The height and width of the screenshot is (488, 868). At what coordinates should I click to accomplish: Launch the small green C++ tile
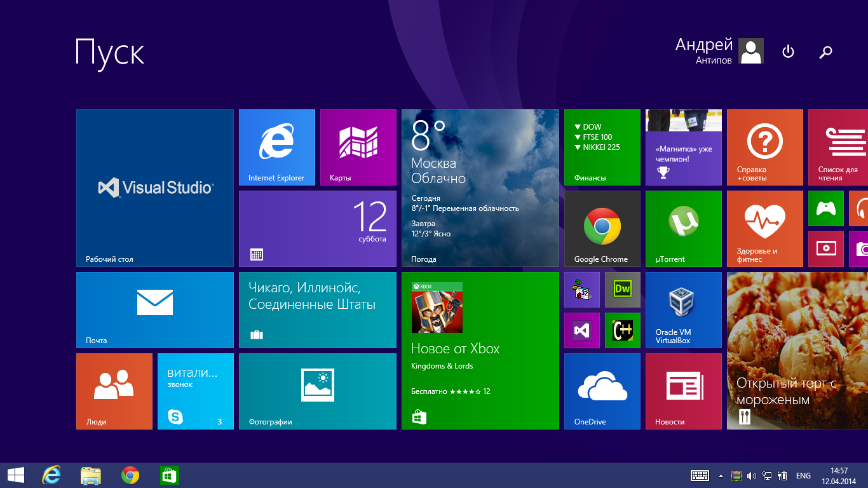click(x=623, y=330)
